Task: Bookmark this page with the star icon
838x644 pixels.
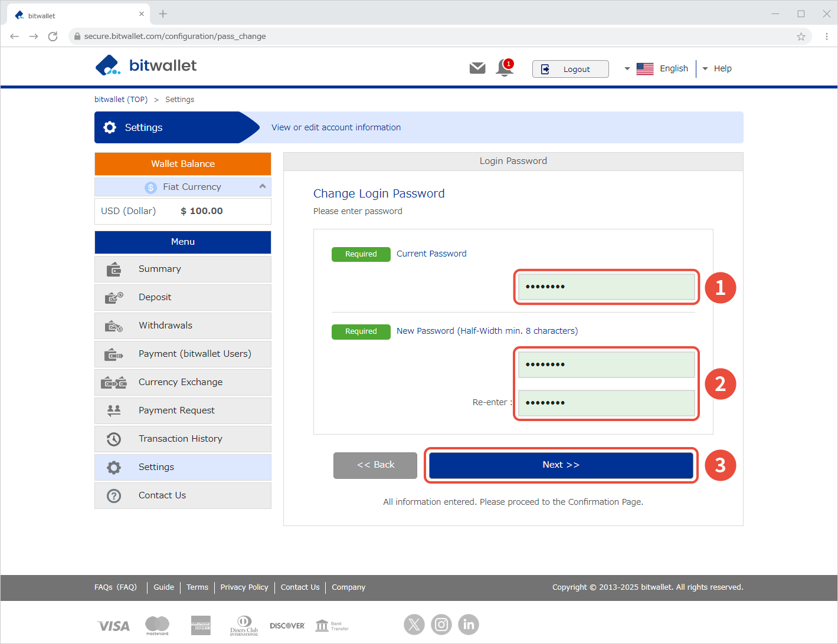Action: click(801, 37)
